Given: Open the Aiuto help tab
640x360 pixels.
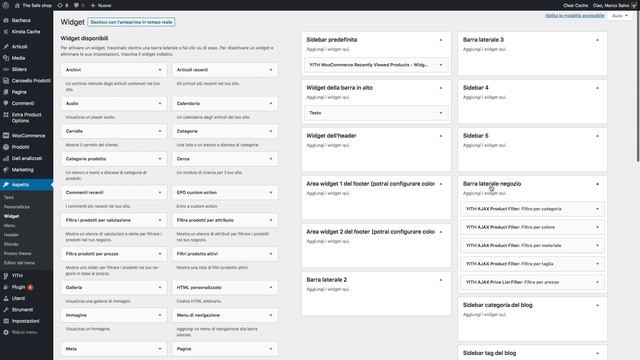Looking at the screenshot, I should 620,16.
